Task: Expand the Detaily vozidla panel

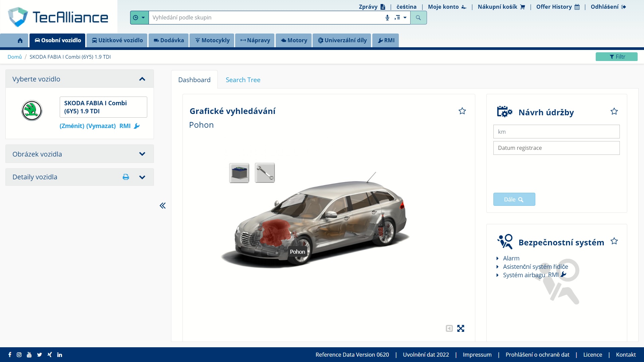Action: [x=142, y=177]
